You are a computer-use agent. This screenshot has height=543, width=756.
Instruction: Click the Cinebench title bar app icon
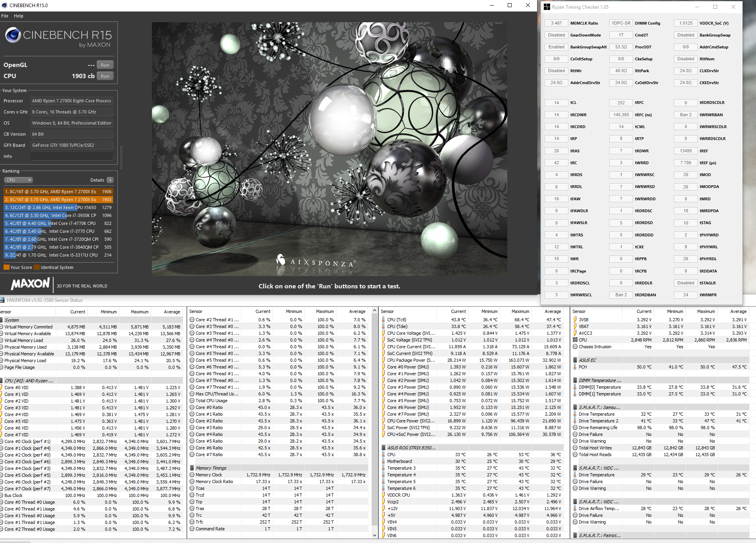pos(4,5)
